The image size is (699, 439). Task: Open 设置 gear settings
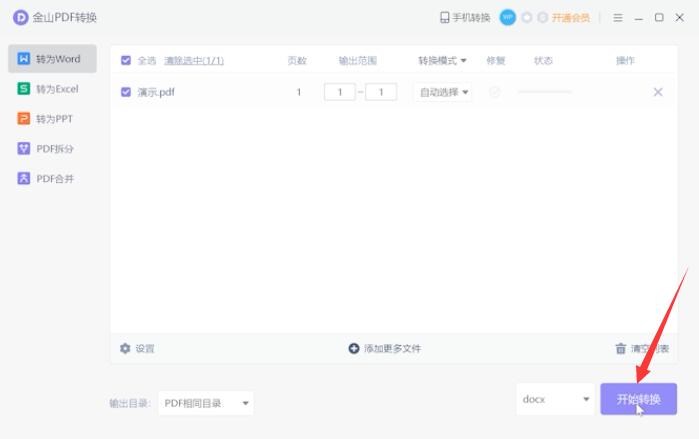click(x=125, y=348)
